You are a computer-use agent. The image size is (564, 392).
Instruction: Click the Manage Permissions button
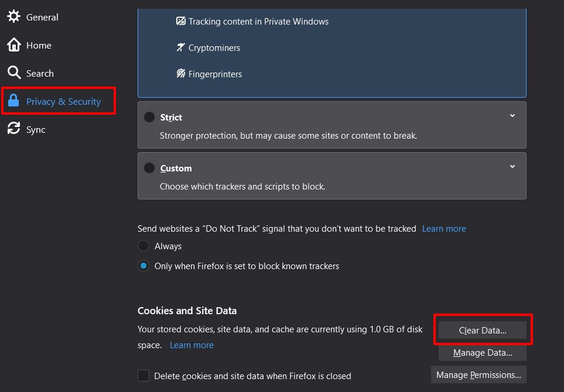(478, 375)
